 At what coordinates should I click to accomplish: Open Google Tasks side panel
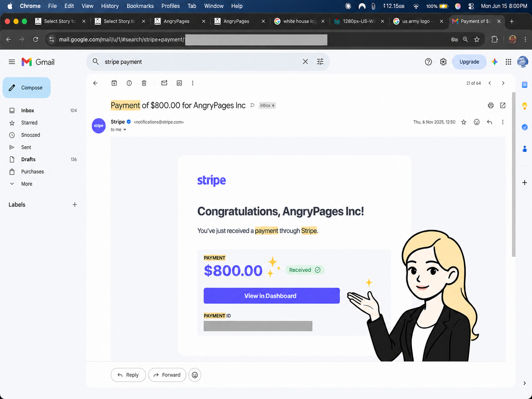pos(525,127)
